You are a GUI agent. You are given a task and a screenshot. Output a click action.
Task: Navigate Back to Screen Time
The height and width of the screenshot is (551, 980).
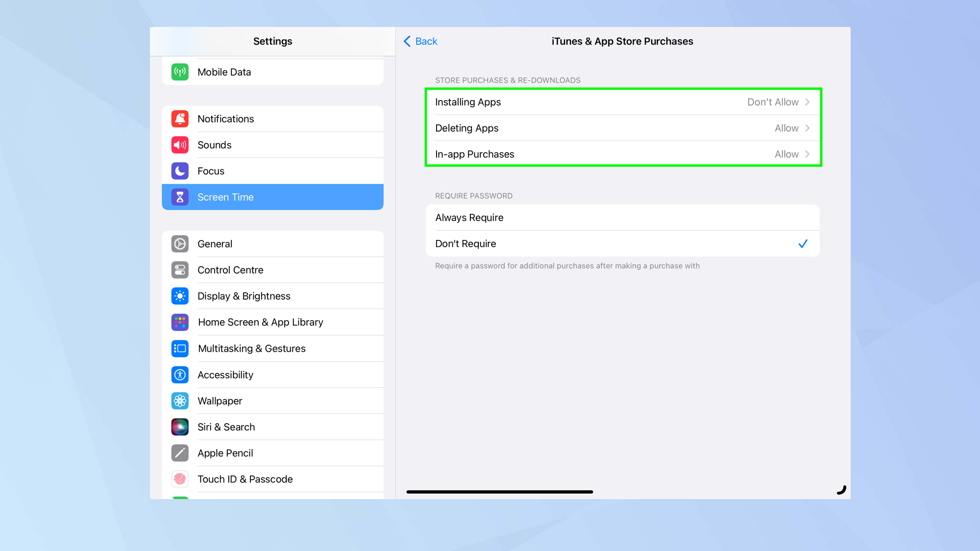click(x=421, y=41)
